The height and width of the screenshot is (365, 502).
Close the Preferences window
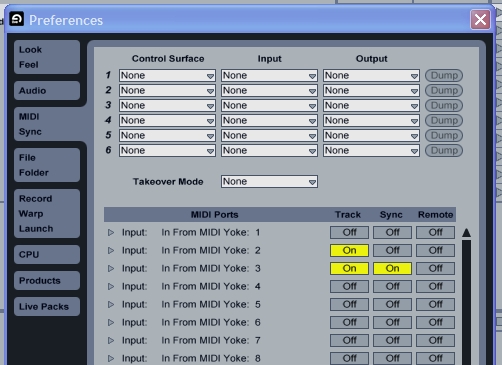pyautogui.click(x=480, y=20)
